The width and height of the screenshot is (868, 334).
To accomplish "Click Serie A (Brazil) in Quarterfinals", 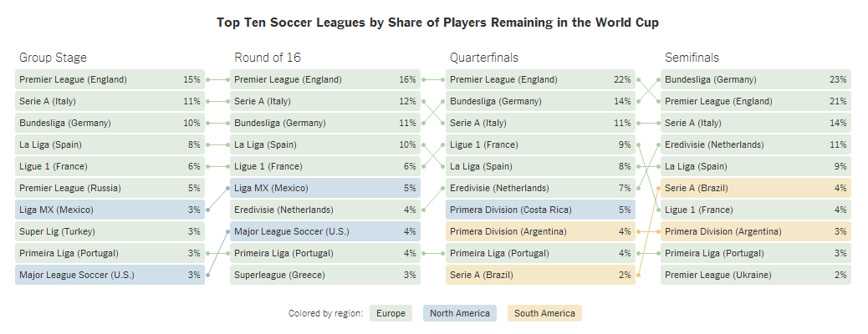I will 540,275.
